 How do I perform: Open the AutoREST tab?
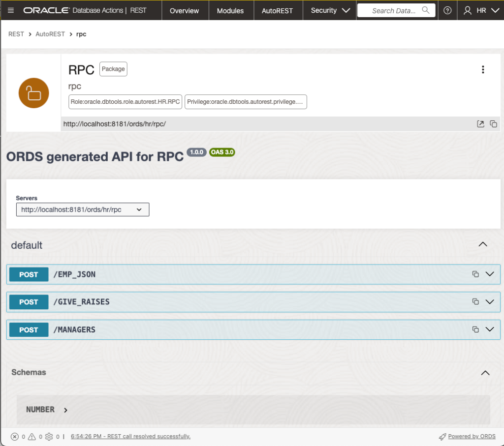pos(277,11)
